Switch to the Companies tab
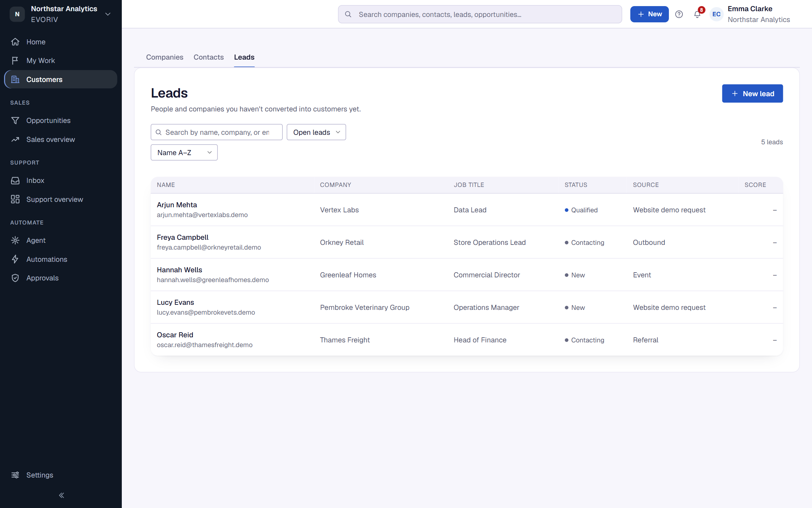This screenshot has width=812, height=508. [x=165, y=57]
